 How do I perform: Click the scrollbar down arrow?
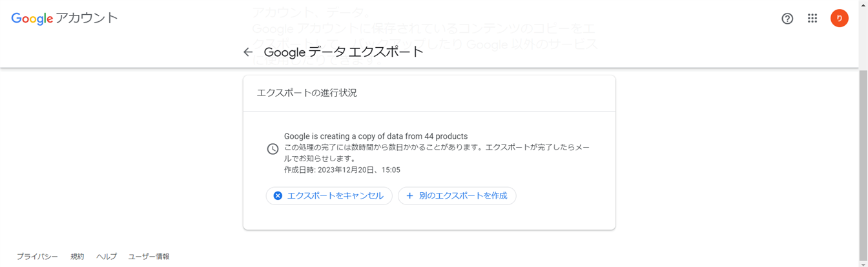pos(863,262)
